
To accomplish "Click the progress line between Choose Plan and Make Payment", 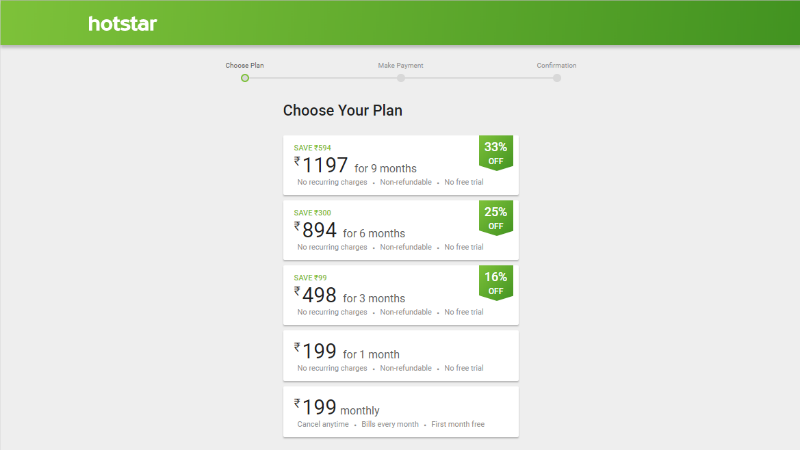I will (x=323, y=78).
